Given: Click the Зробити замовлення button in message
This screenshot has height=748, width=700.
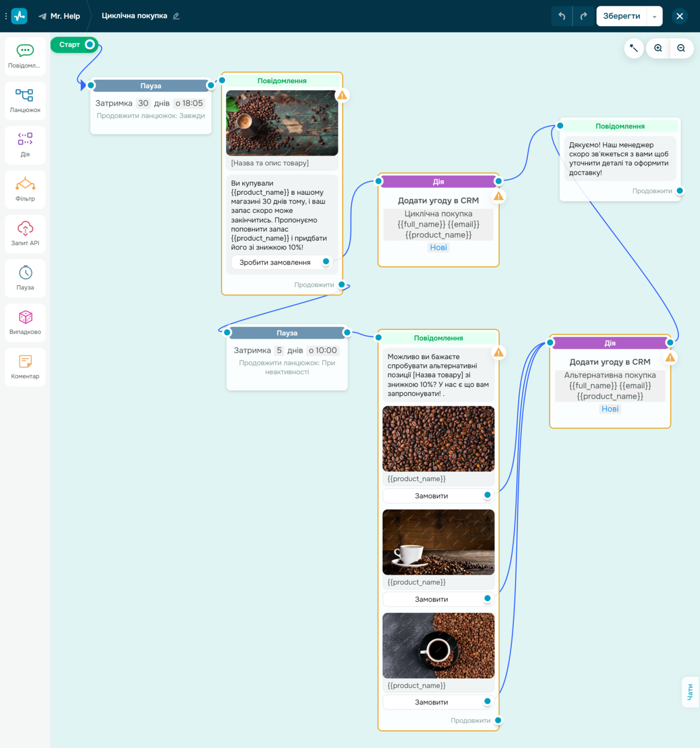Looking at the screenshot, I should coord(275,262).
